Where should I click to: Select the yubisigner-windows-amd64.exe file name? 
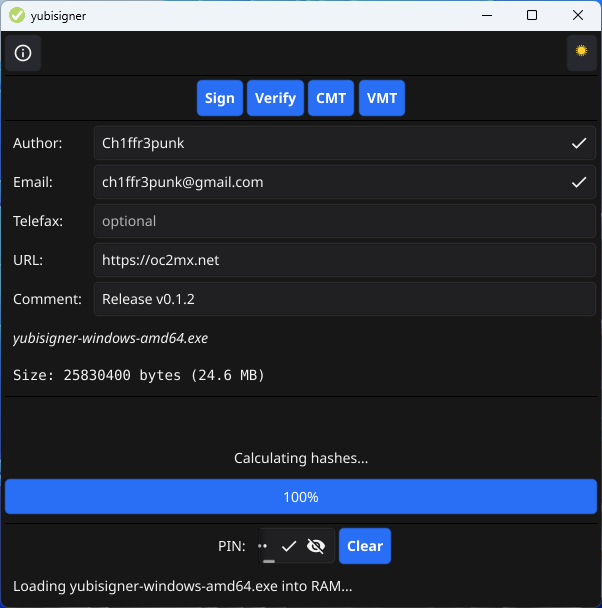[110, 338]
